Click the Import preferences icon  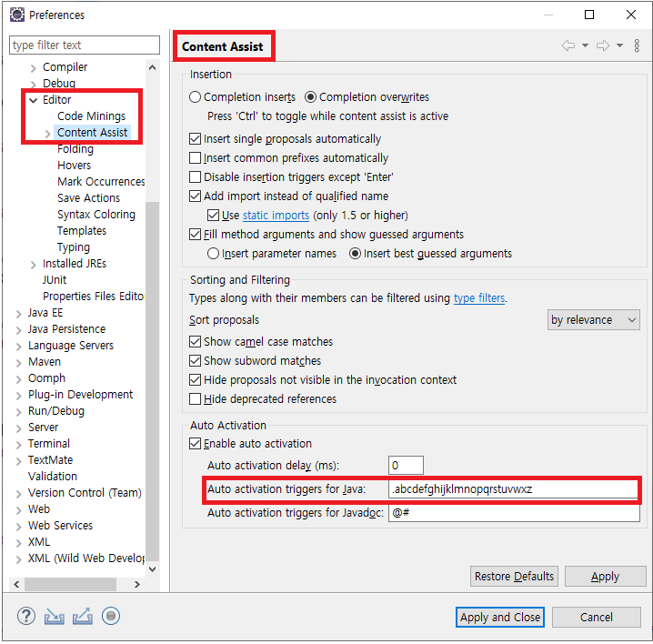click(x=55, y=617)
